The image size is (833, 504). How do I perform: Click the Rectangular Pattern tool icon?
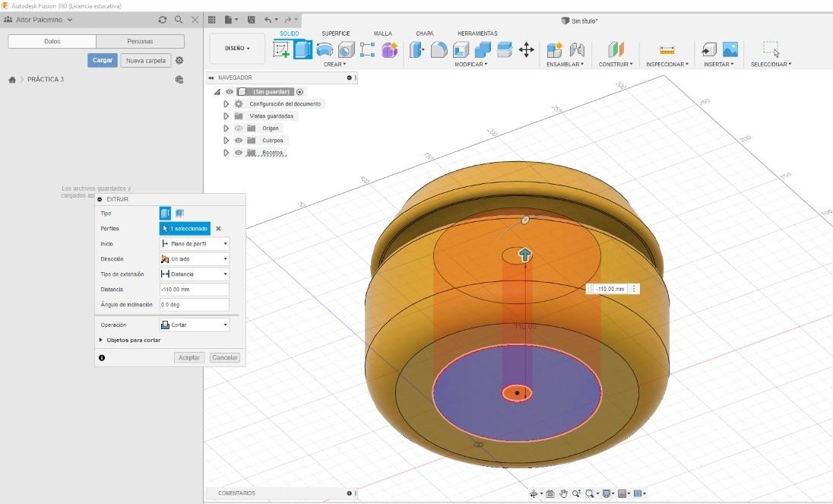pyautogui.click(x=368, y=50)
